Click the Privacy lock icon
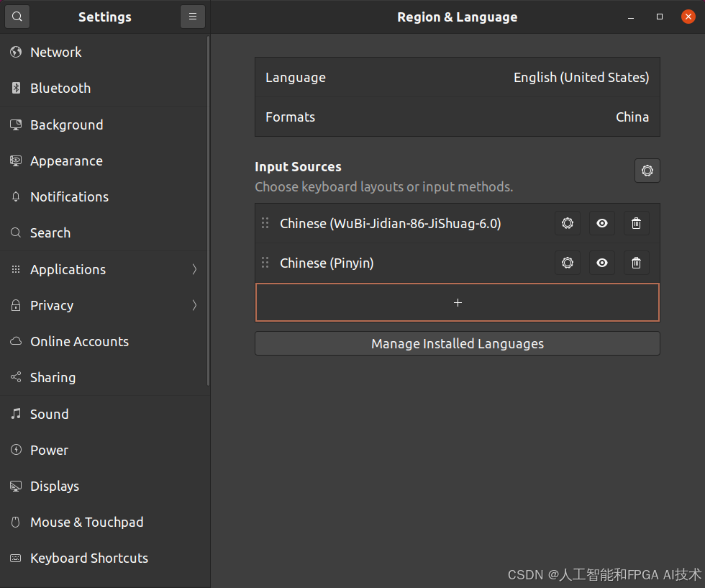The image size is (705, 588). 16,305
